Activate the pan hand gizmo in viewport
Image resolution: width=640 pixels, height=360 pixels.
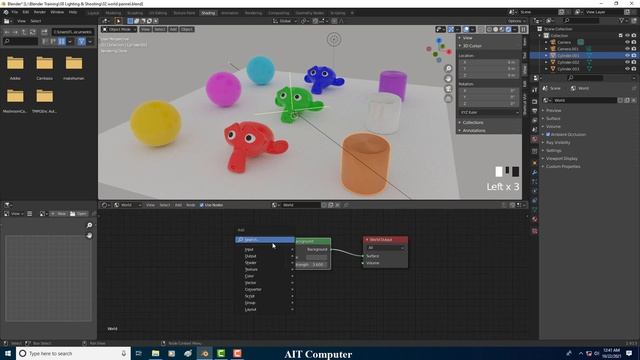[x=448, y=78]
